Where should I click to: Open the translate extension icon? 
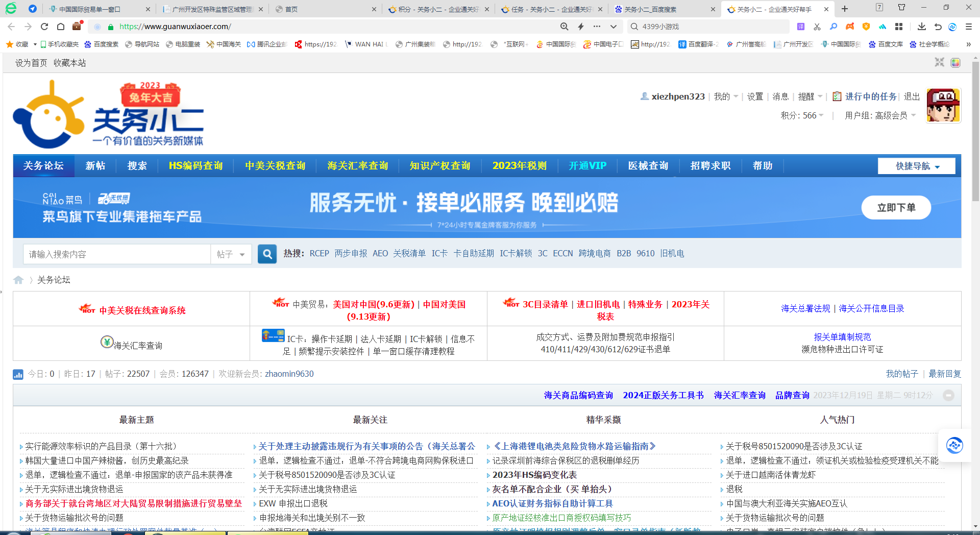pyautogui.click(x=801, y=27)
